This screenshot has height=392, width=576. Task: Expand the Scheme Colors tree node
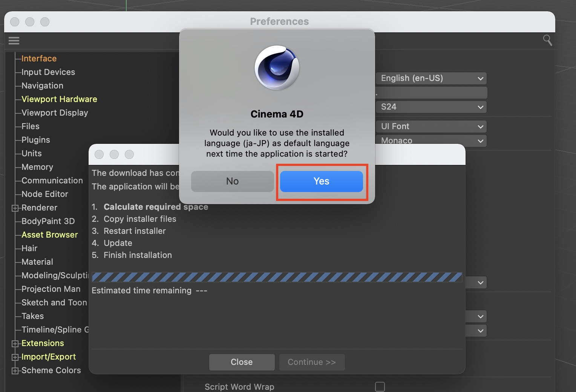[x=15, y=371]
